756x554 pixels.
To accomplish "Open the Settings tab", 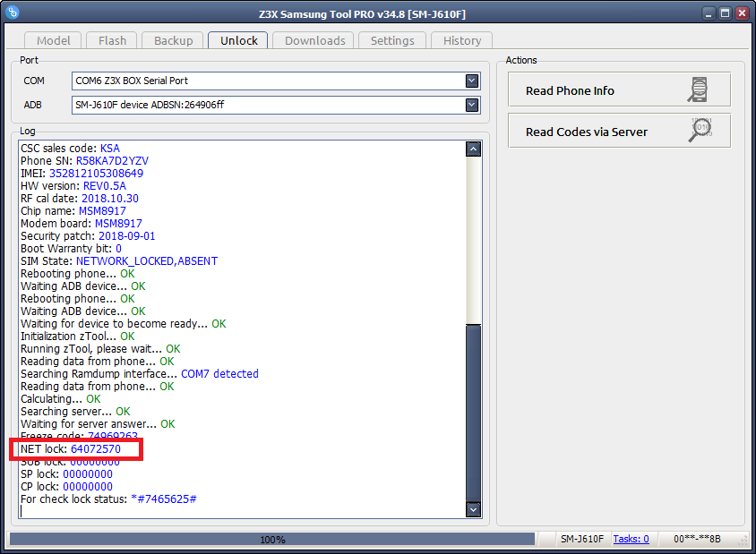I will pos(392,40).
